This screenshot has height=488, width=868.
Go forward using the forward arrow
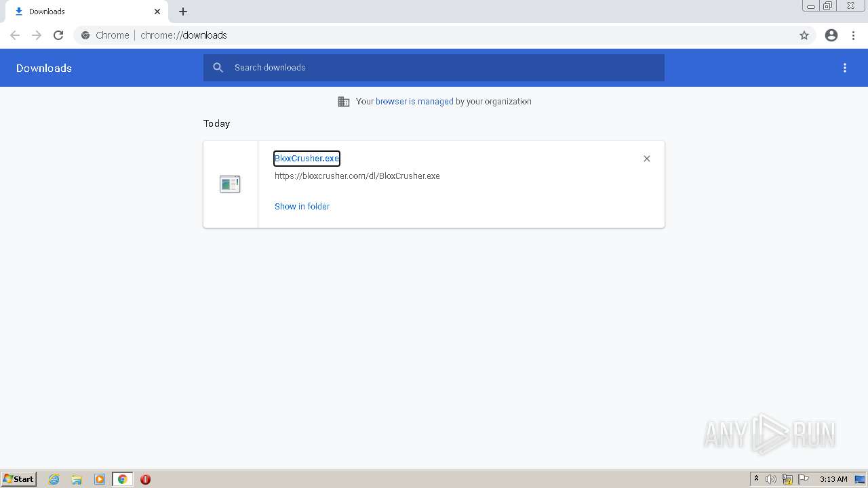tap(37, 35)
